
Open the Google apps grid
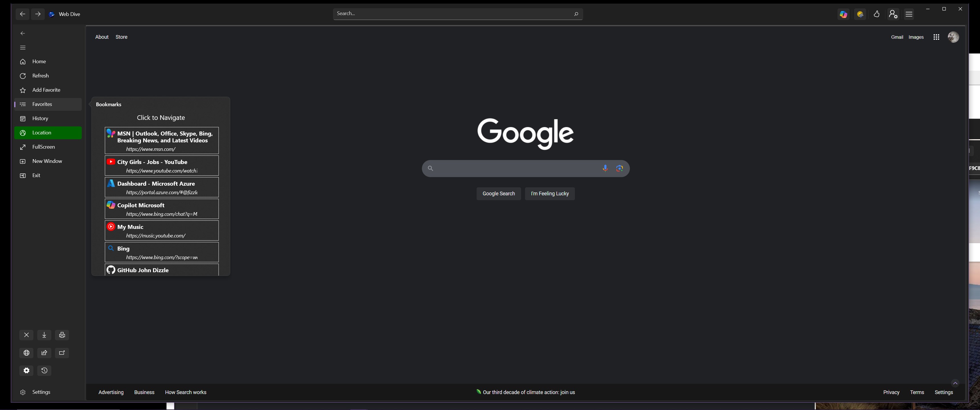coord(936,37)
